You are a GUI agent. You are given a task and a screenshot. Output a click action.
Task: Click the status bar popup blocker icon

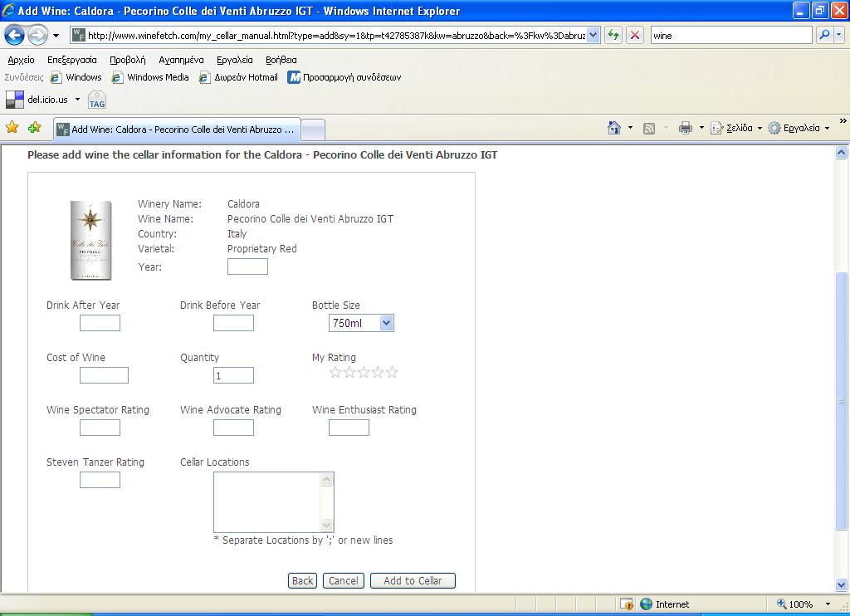pyautogui.click(x=627, y=604)
